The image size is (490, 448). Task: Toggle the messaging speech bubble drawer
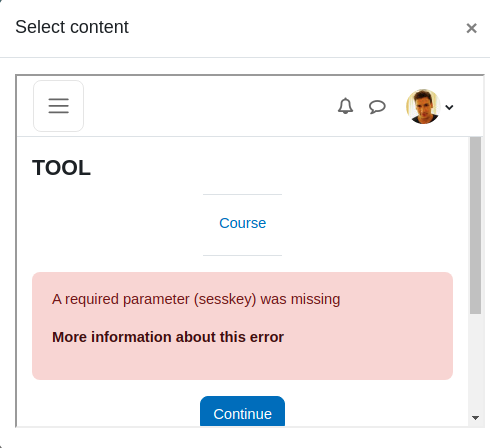(377, 107)
